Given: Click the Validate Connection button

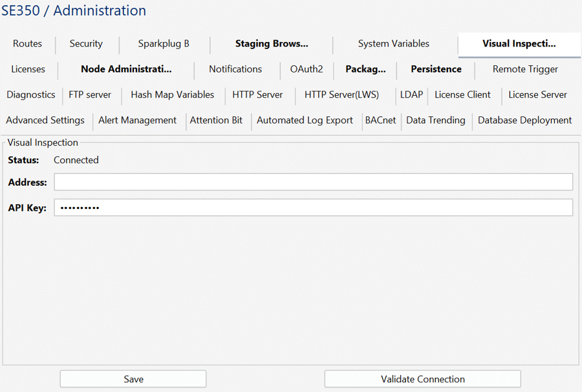Looking at the screenshot, I should (x=422, y=379).
